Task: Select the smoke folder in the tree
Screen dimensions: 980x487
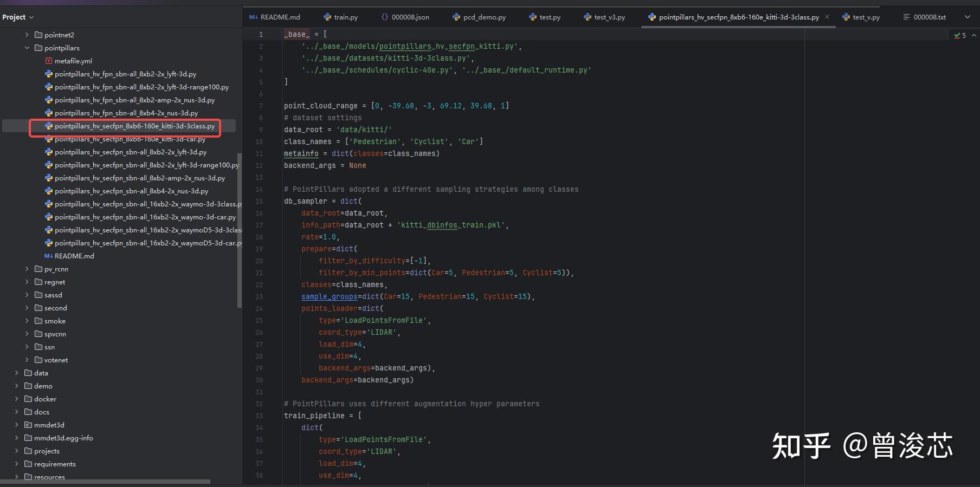Action: 55,321
